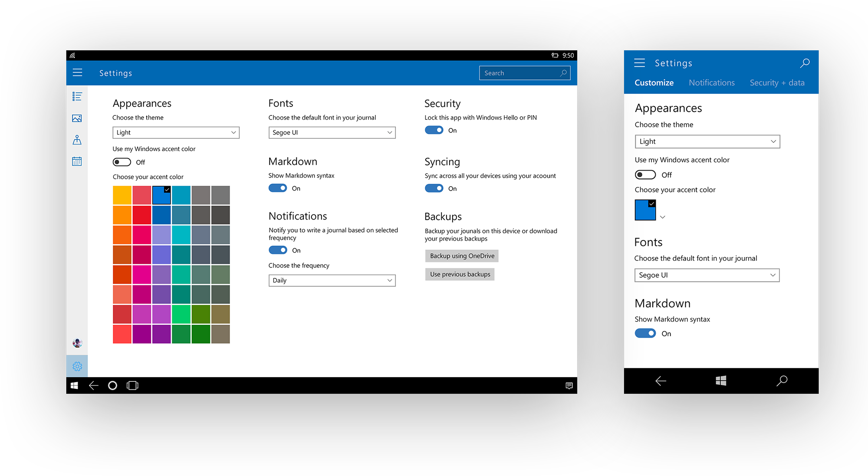868x476 pixels.
Task: Click the Appearances heading on tablet
Action: coord(142,103)
